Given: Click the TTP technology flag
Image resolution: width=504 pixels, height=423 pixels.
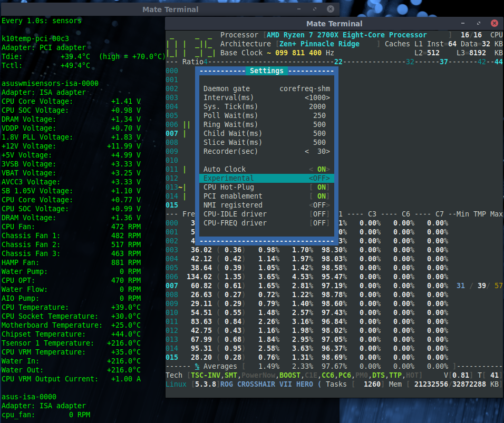Looking at the screenshot, I should click(x=395, y=375).
